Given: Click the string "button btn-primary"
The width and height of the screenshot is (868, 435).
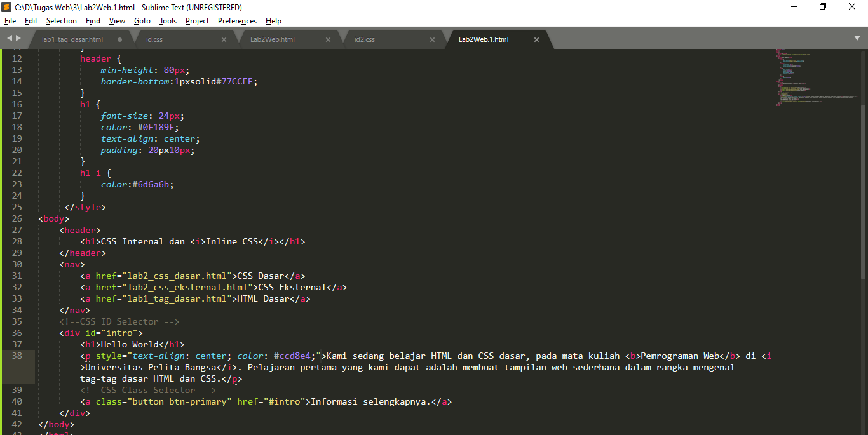Looking at the screenshot, I should (179, 401).
